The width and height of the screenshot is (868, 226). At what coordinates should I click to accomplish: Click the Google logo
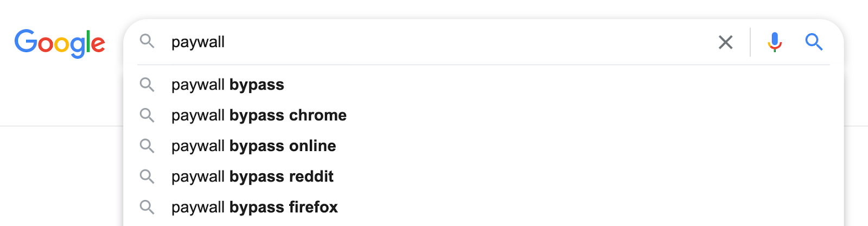pos(60,43)
